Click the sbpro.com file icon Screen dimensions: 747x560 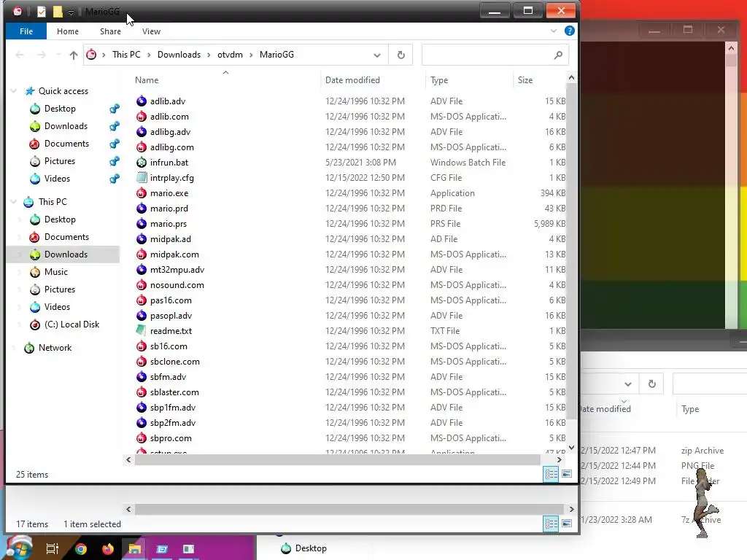tap(141, 438)
